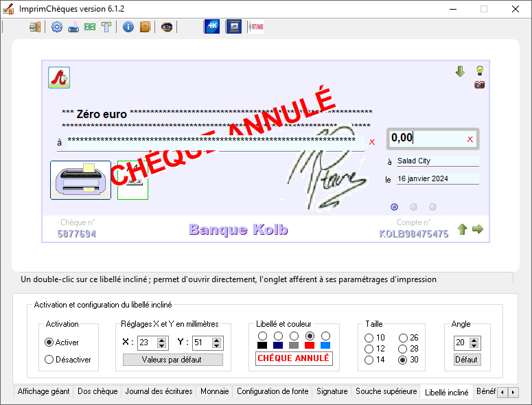Clear the beneficiary field with red X
This screenshot has height=405, width=532.
[372, 142]
